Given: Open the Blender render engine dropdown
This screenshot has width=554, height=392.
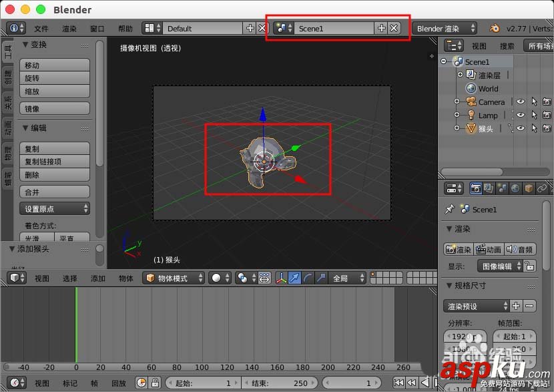Looking at the screenshot, I should [444, 28].
